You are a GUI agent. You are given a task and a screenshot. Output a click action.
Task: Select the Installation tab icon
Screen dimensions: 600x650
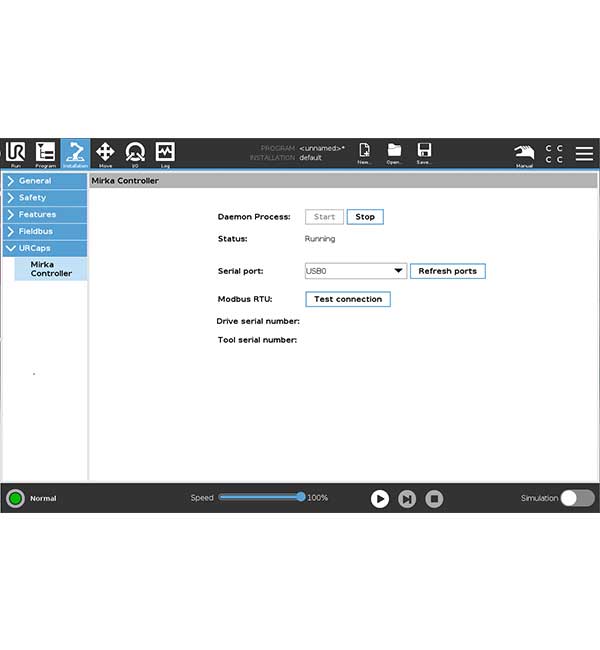click(75, 154)
